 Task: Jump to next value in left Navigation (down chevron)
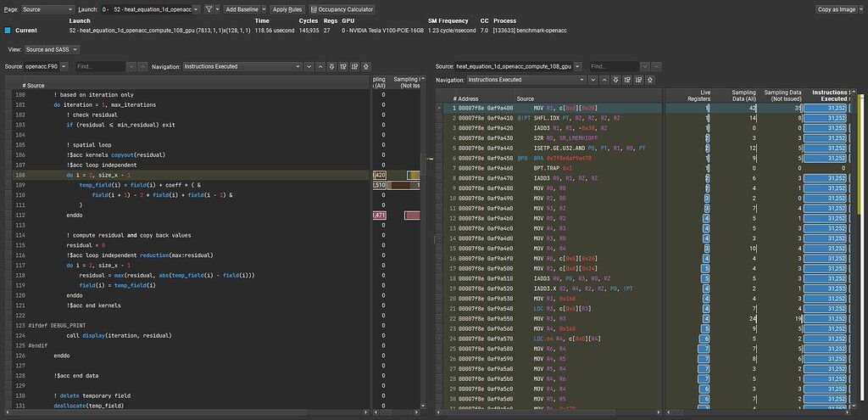point(309,66)
